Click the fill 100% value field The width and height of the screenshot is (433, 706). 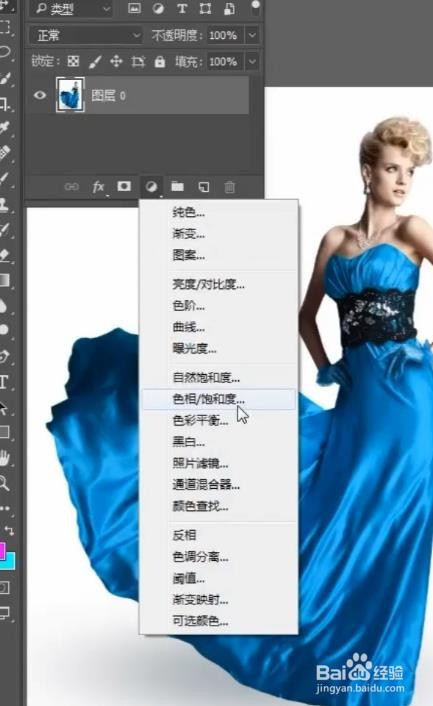(226, 61)
